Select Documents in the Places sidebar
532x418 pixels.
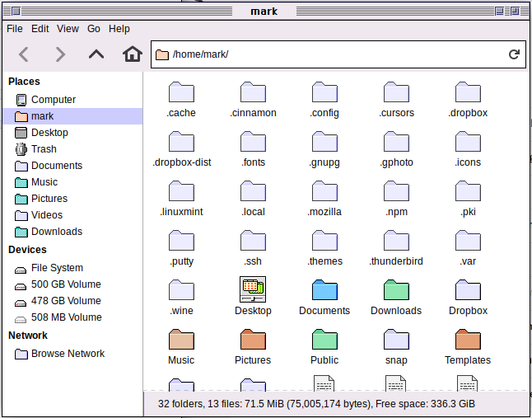pyautogui.click(x=72, y=166)
